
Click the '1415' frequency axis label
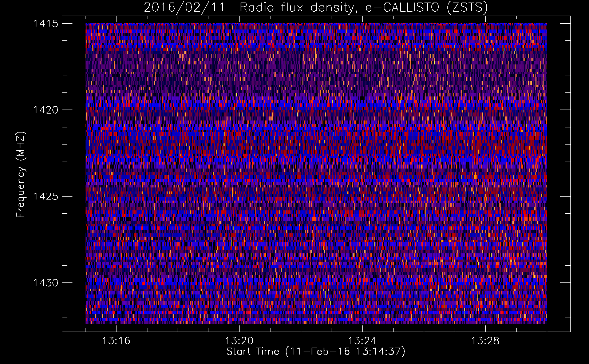click(46, 24)
